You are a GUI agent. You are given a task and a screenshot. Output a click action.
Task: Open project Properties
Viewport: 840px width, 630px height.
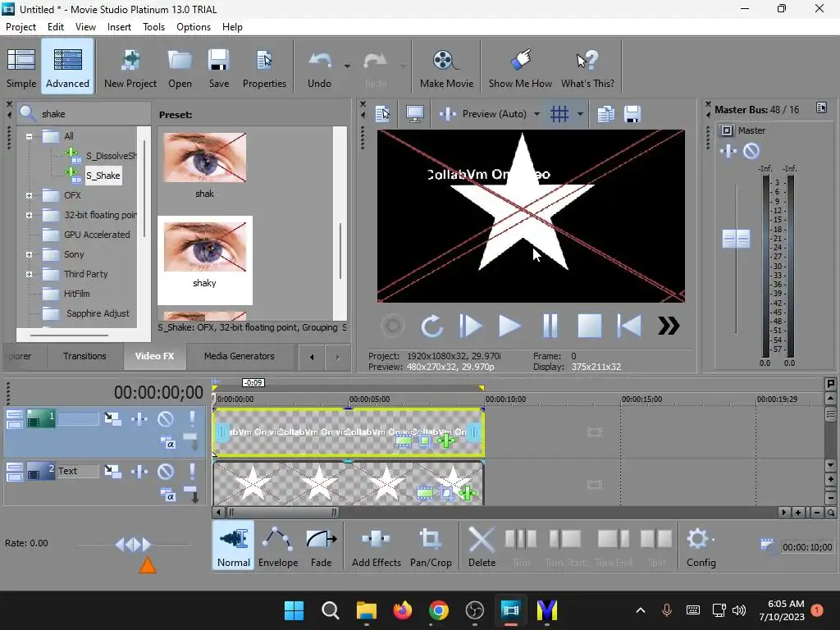pyautogui.click(x=264, y=67)
